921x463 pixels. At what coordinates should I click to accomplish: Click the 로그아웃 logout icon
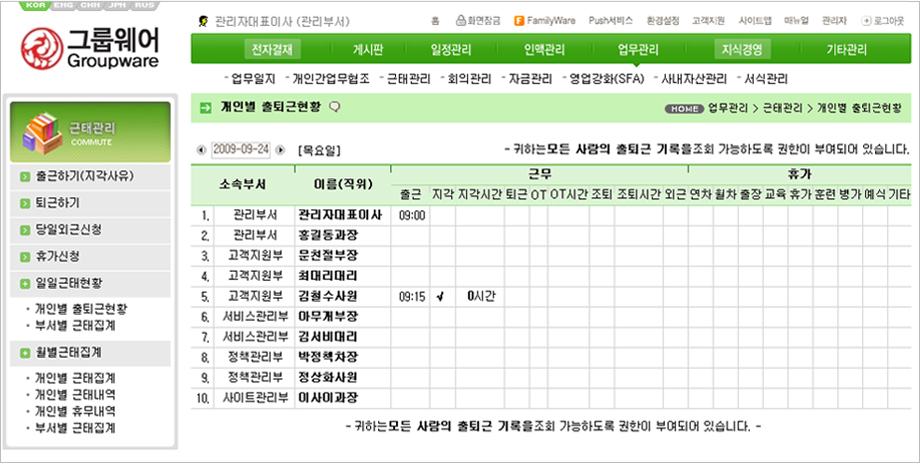click(x=866, y=20)
